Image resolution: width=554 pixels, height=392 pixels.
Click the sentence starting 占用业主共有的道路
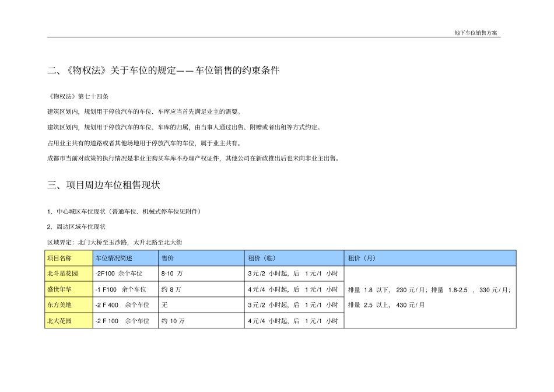pos(145,143)
